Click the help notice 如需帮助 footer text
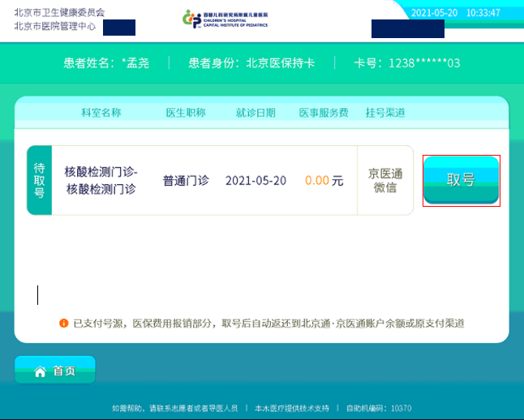Screen dimensions: 524x420 point(174,408)
